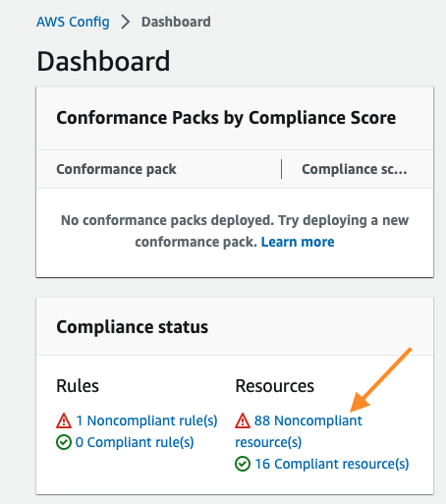The image size is (446, 504).
Task: Click the No conformance packs deployed message
Action: click(235, 231)
